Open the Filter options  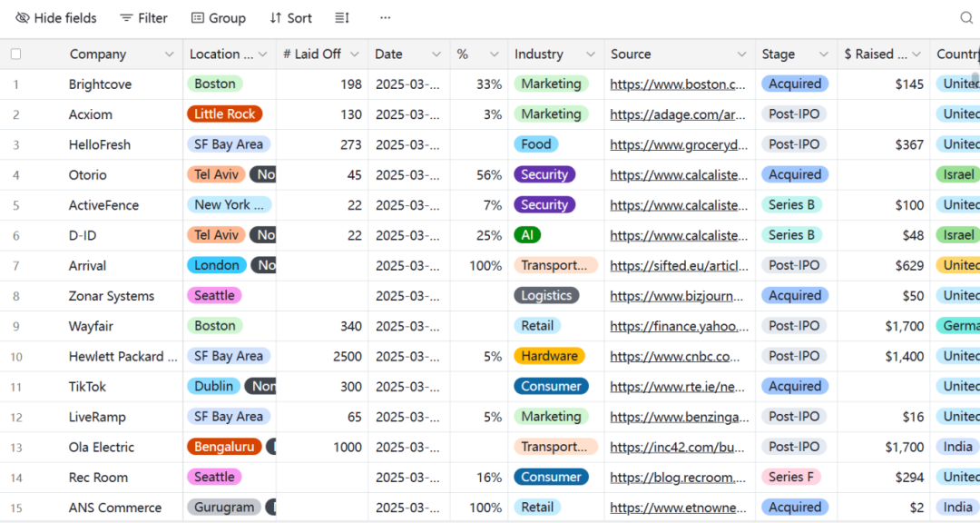[x=143, y=18]
